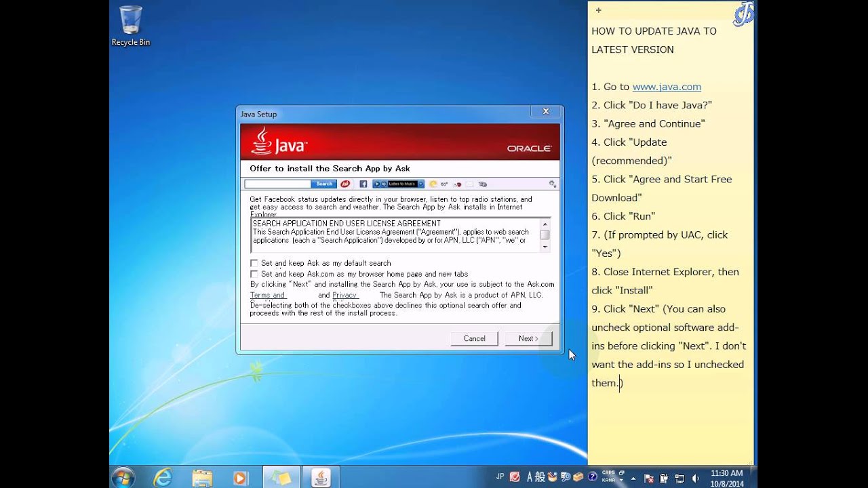This screenshot has height=488, width=868.
Task: Click the Java logo in the setup banner
Action: pyautogui.click(x=279, y=141)
